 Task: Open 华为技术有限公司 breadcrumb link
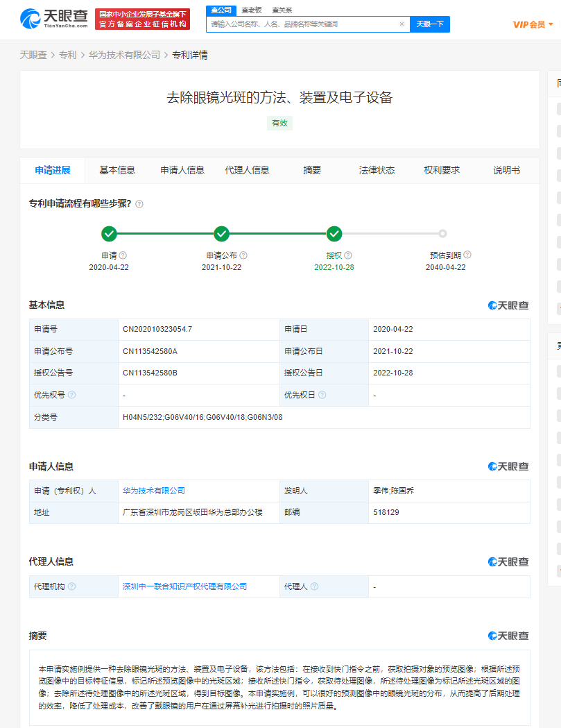point(124,56)
